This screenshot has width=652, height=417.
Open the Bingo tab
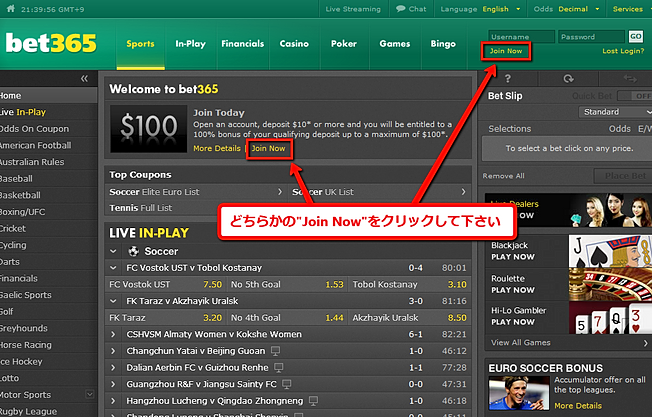[x=443, y=44]
